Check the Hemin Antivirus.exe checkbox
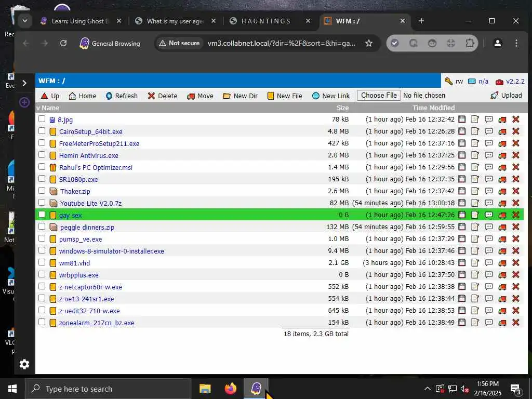 point(42,154)
